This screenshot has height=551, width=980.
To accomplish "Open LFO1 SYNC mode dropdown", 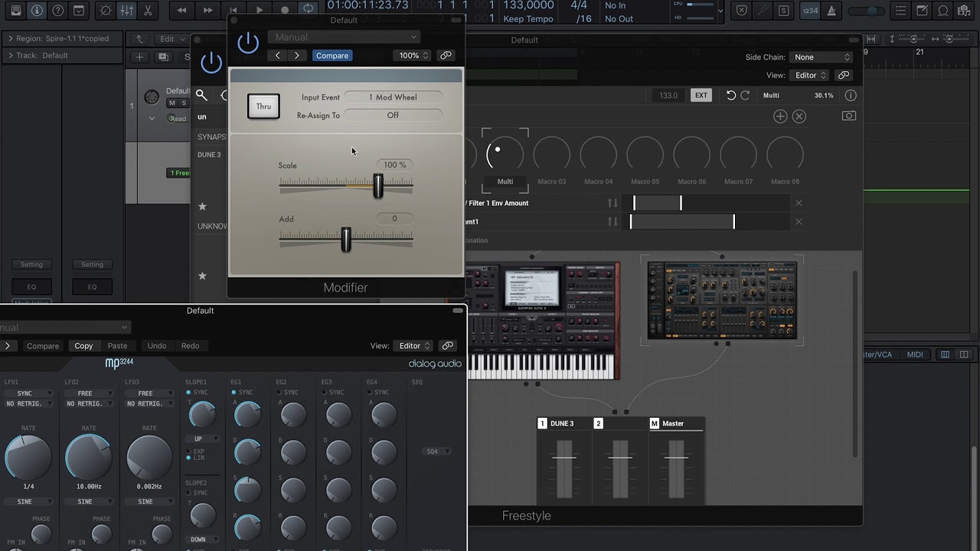I will (x=29, y=393).
